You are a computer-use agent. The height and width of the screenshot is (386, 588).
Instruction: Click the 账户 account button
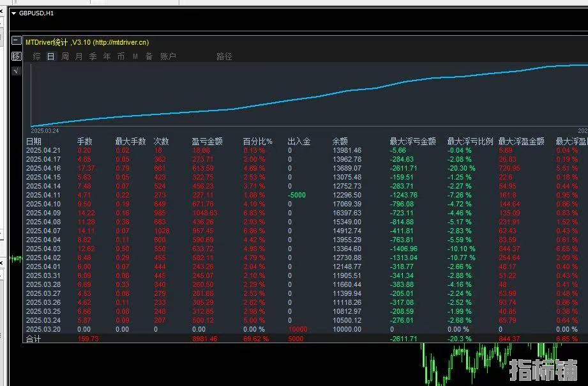pos(168,56)
